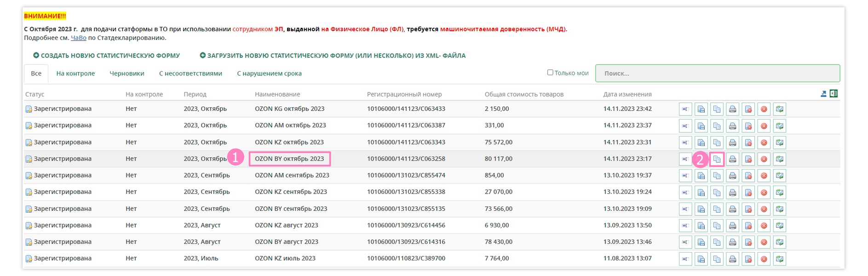Click the 'Регистрационный номер' column header
868x276 pixels.
[404, 94]
